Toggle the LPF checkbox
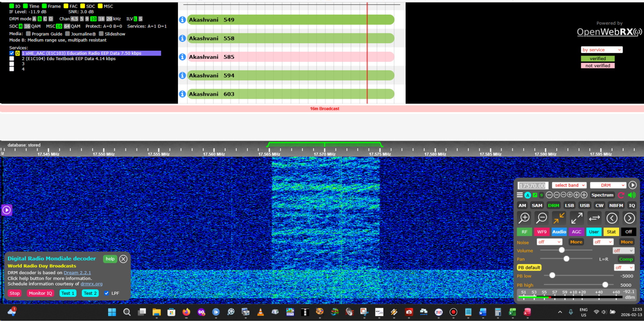The image size is (644, 321). (x=106, y=293)
